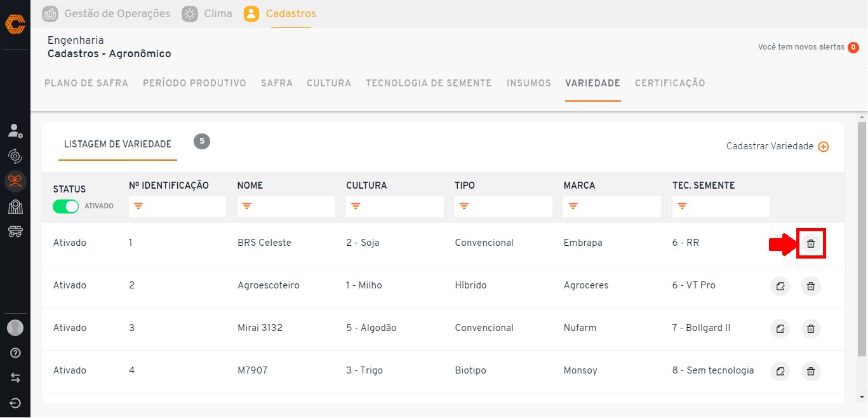
Task: Click the 1 - Milho culture cell
Action: tap(364, 285)
